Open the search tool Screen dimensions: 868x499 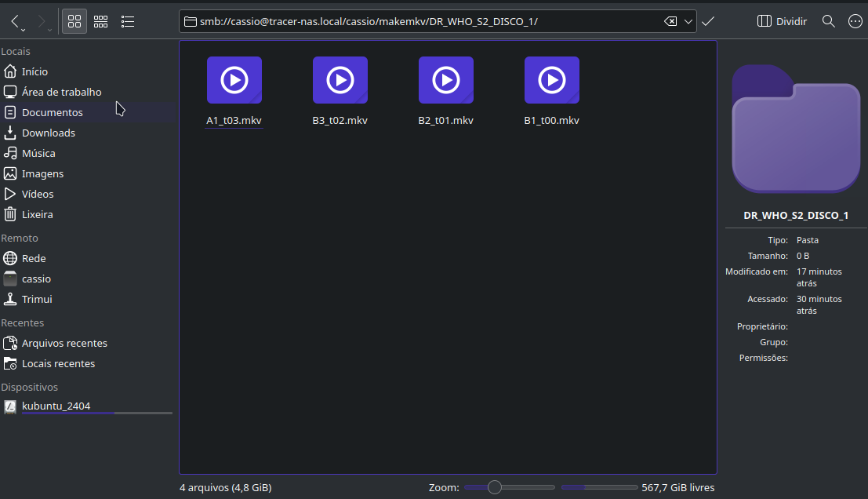828,21
